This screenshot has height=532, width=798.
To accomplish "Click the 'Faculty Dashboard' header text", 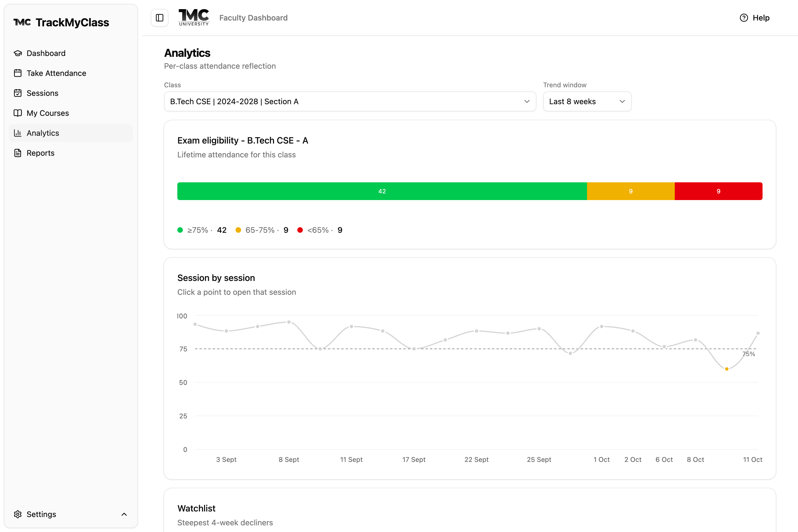I will pyautogui.click(x=254, y=18).
